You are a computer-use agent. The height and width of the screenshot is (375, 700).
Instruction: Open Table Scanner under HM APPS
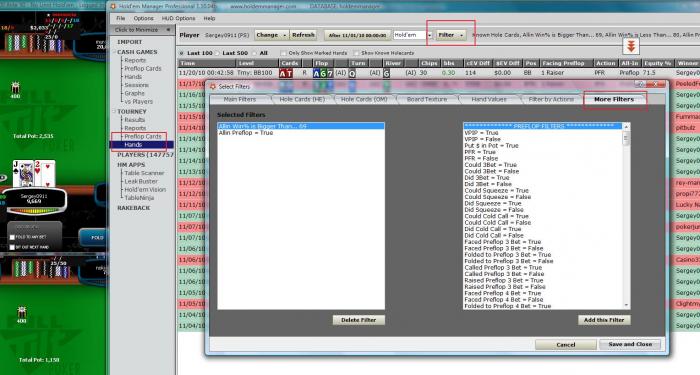click(144, 173)
